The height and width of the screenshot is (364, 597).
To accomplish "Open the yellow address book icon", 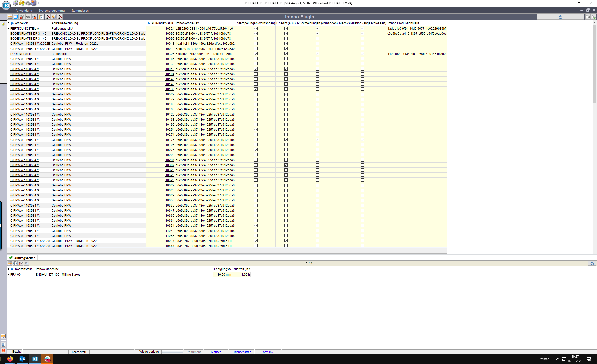I will click(x=22, y=3).
